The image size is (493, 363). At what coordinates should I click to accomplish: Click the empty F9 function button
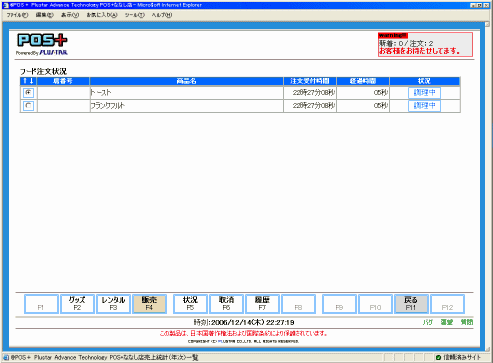click(339, 304)
